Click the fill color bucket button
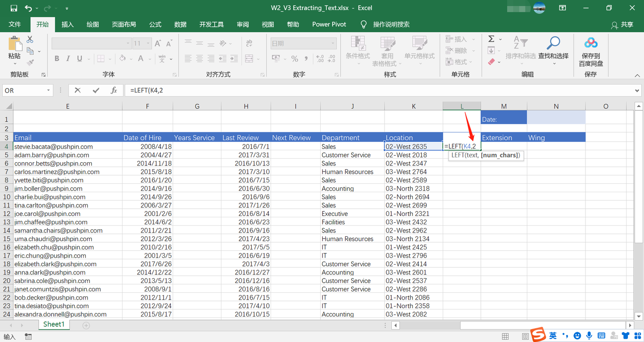Viewport: 644px width, 342px height. pos(122,59)
